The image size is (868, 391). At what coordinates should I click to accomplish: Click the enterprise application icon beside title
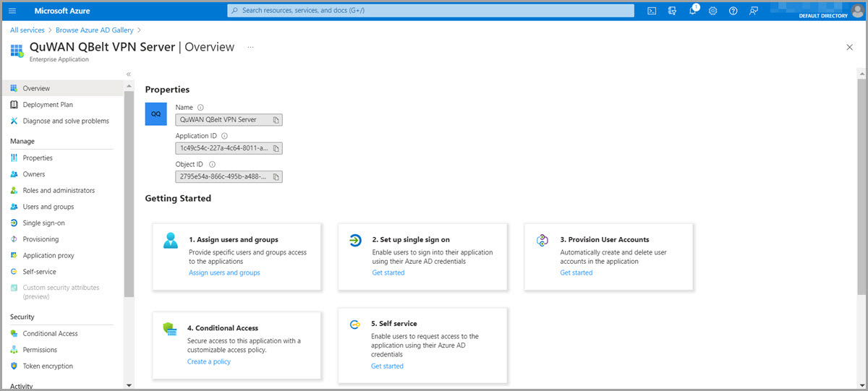click(17, 51)
